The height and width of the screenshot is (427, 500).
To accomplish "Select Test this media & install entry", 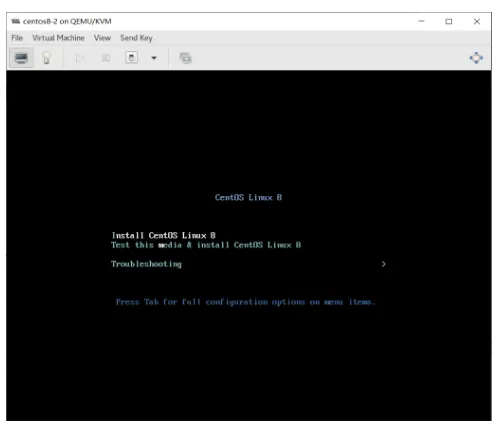I will 206,245.
